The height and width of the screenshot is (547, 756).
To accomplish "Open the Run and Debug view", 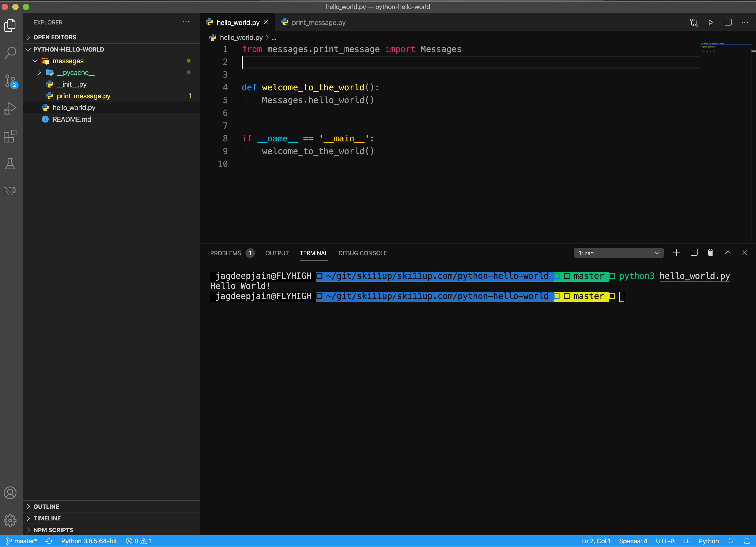I will click(10, 109).
